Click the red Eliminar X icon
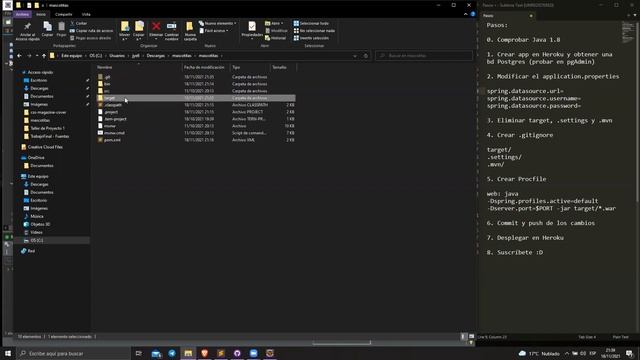Image resolution: width=640 pixels, height=360 pixels. (156, 27)
